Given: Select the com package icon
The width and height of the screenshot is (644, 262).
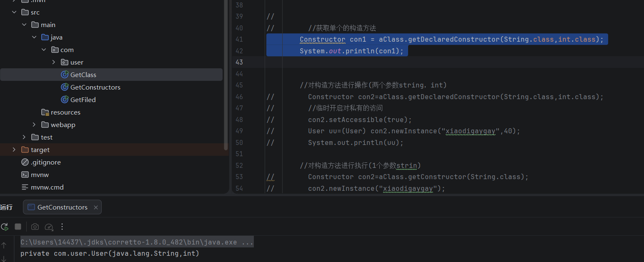Looking at the screenshot, I should 55,50.
